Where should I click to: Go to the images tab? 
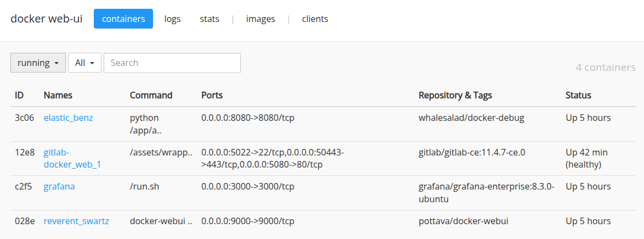tap(261, 19)
